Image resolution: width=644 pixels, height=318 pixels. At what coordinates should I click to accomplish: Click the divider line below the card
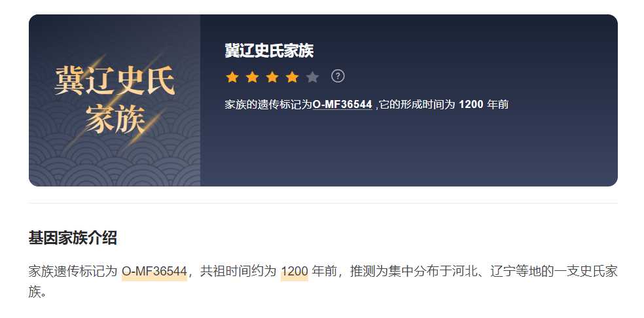pyautogui.click(x=323, y=203)
